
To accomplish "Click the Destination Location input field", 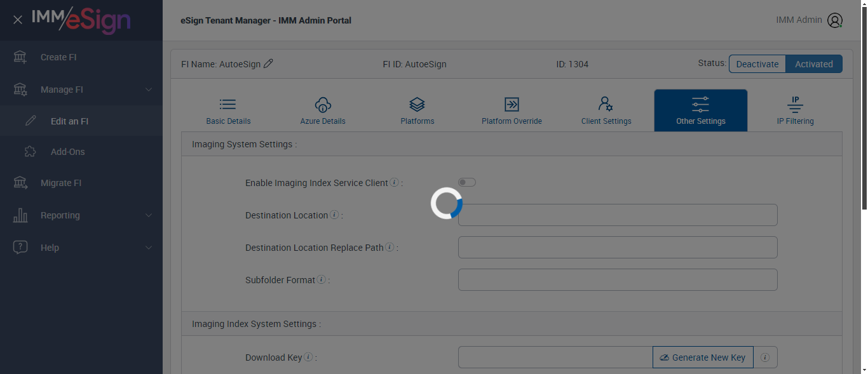I will pyautogui.click(x=618, y=215).
